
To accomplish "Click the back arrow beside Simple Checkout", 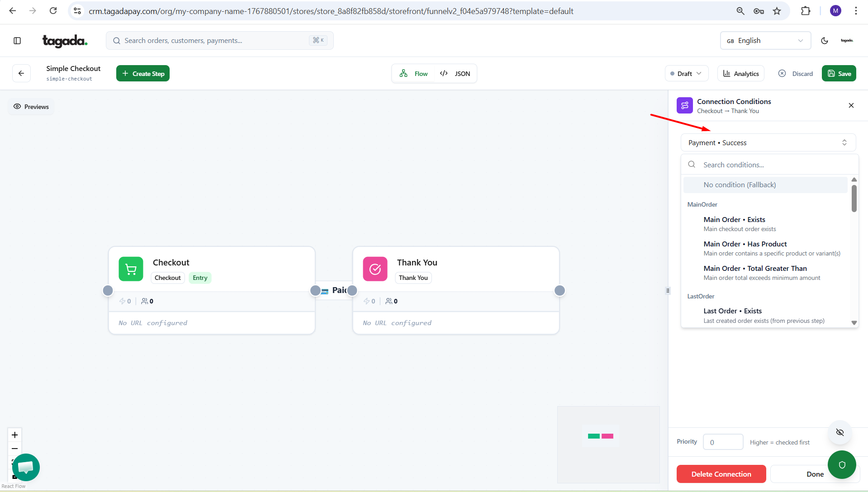I will (x=21, y=73).
